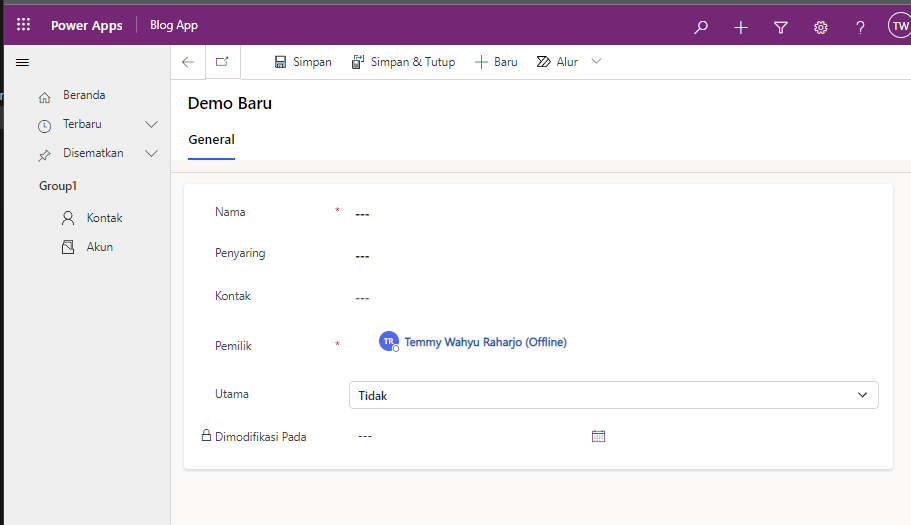Open the Terbaru recent item
Viewport: 911px width, 525px height.
pos(82,124)
